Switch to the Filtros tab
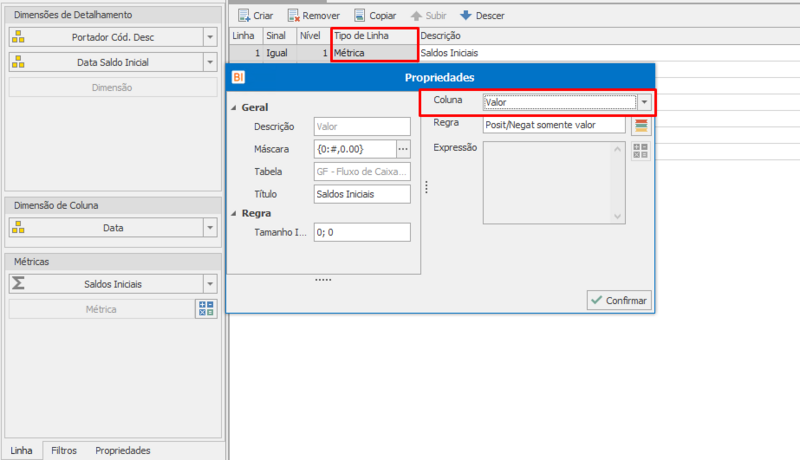 [64, 450]
